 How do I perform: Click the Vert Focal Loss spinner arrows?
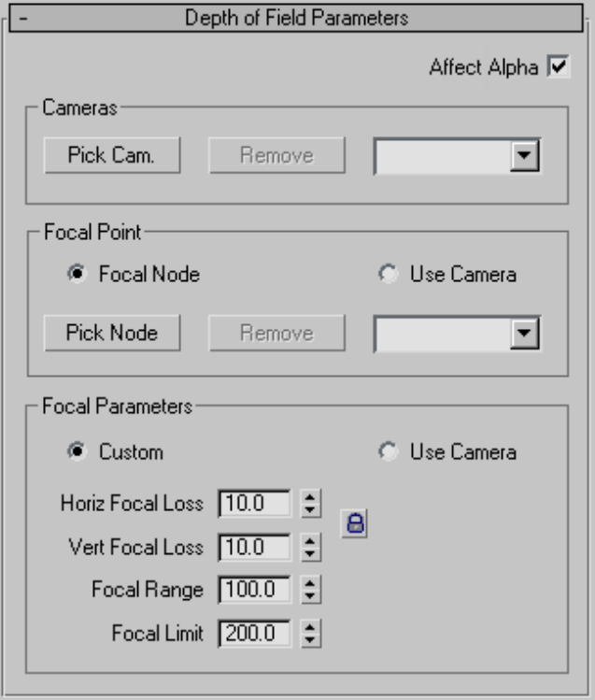pos(311,547)
